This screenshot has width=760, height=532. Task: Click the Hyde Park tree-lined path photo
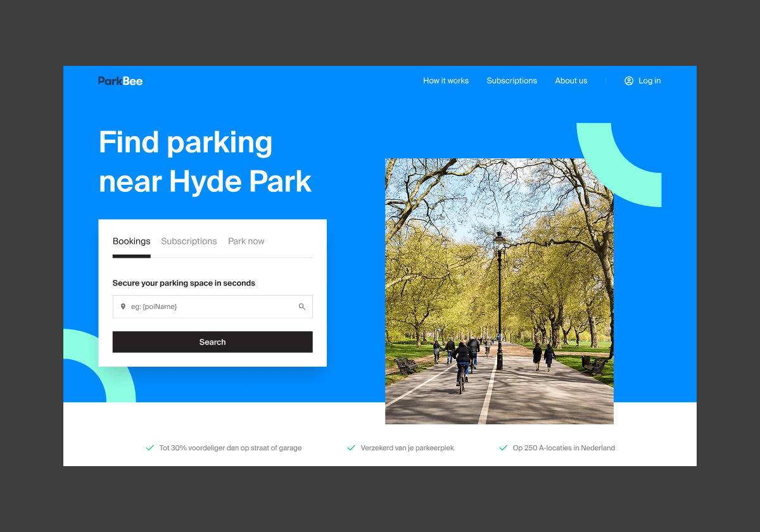[499, 291]
